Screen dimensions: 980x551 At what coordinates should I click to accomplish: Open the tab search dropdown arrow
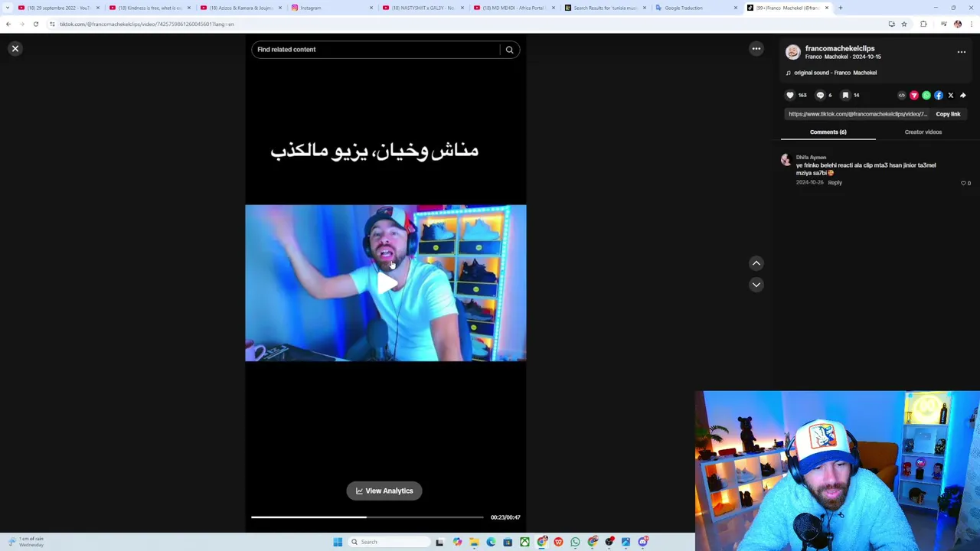coord(8,8)
